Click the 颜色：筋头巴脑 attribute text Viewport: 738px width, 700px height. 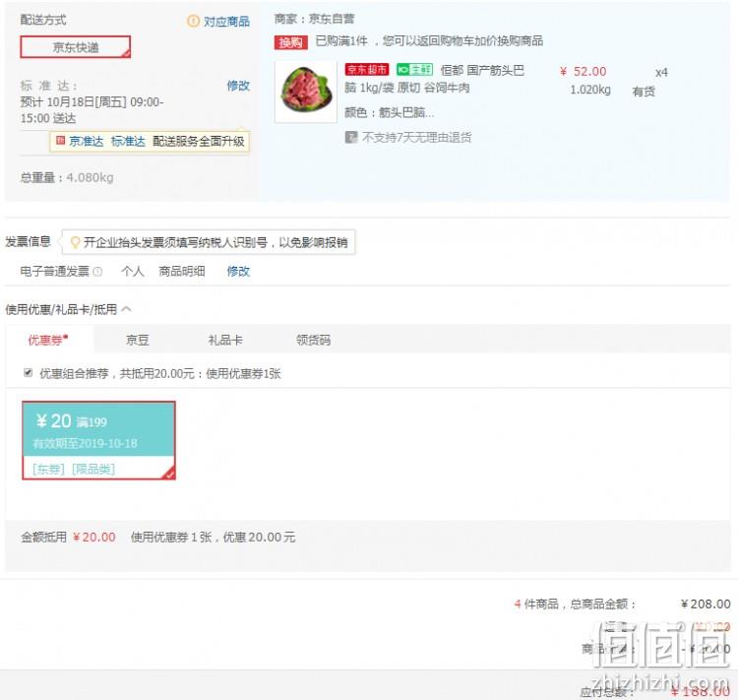click(x=390, y=112)
